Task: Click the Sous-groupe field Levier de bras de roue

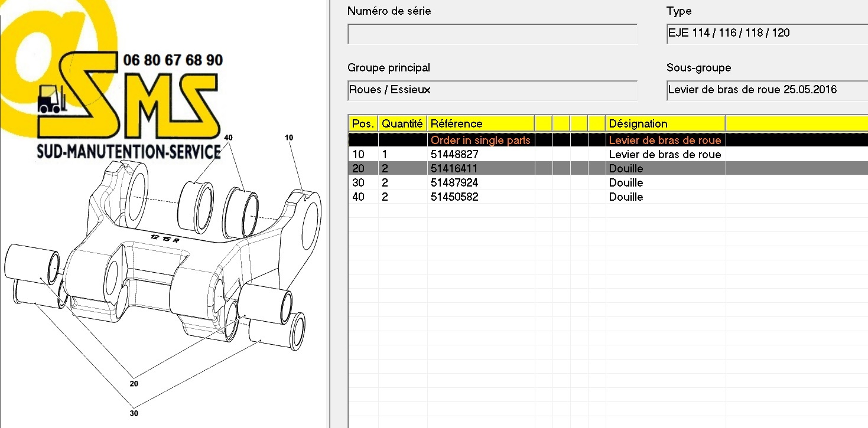Action: click(x=767, y=90)
